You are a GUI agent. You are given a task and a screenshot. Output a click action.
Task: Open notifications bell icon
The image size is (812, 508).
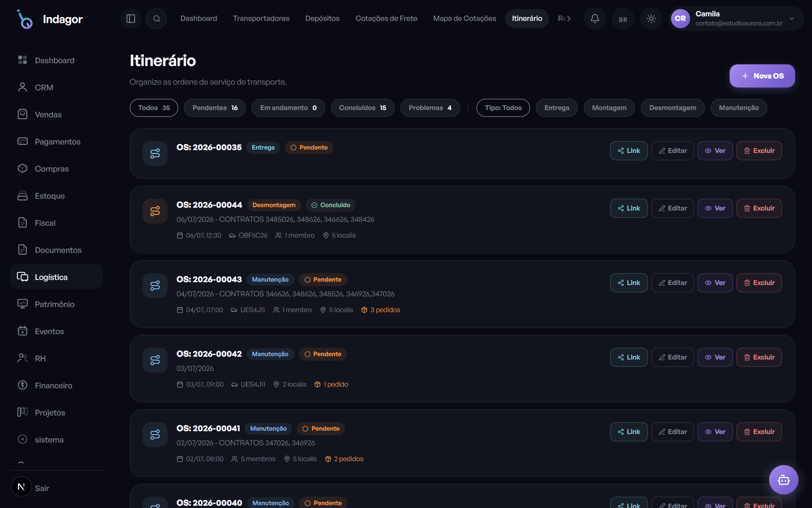[x=595, y=18]
